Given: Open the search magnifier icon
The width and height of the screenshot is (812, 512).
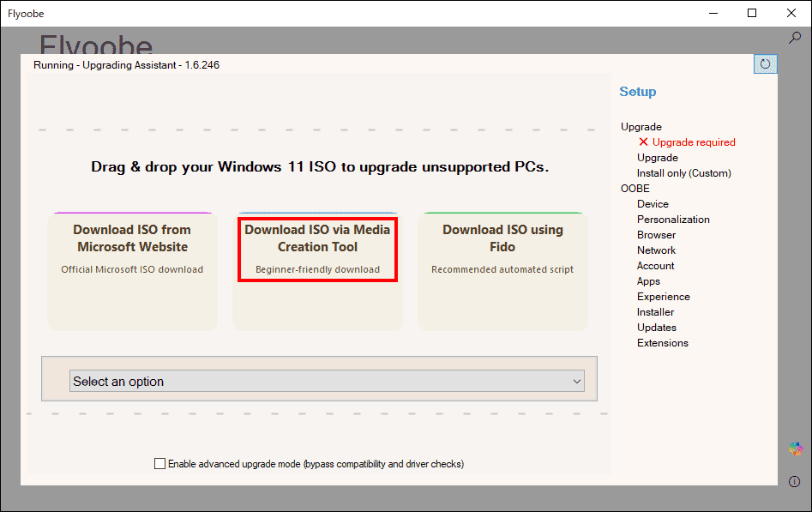Looking at the screenshot, I should [794, 38].
